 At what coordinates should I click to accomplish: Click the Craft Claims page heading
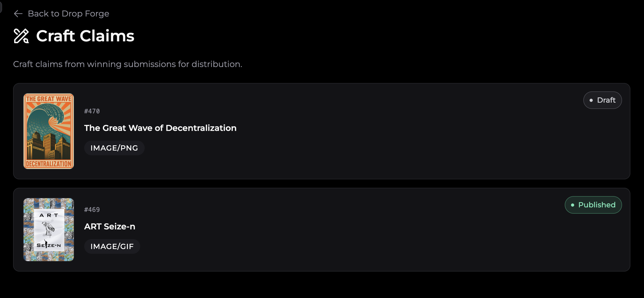point(85,36)
